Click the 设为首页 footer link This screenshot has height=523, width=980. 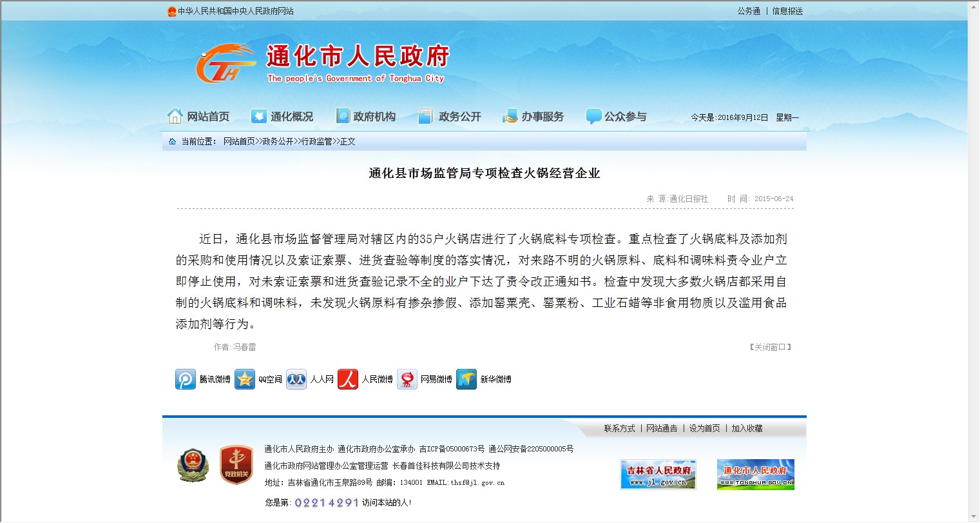[704, 428]
